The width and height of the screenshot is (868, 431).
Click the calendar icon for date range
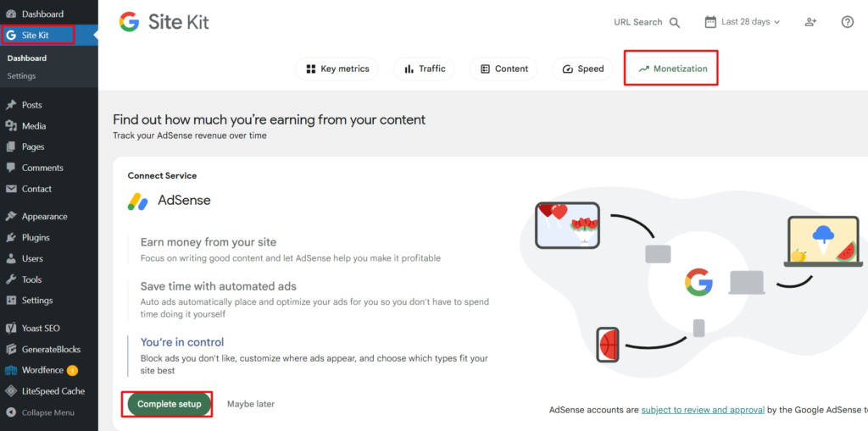coord(710,22)
